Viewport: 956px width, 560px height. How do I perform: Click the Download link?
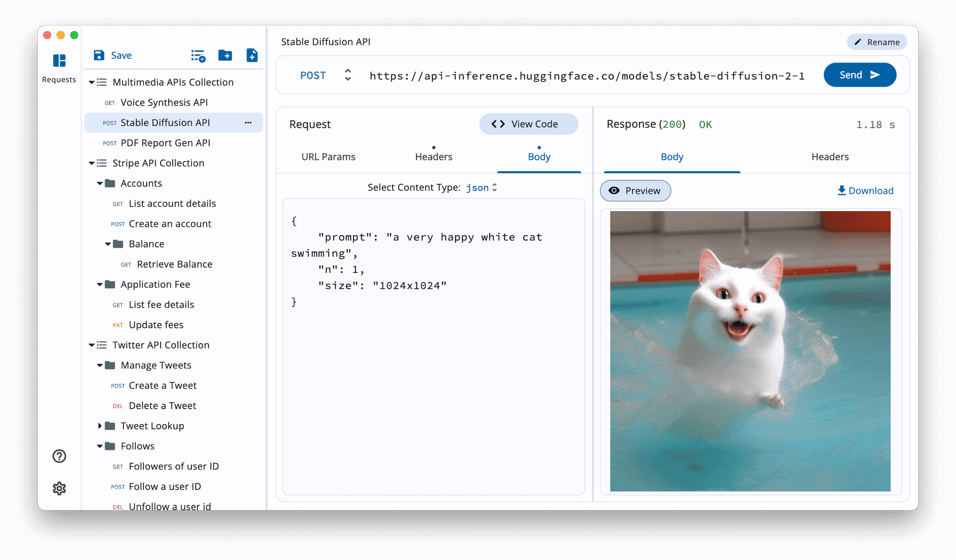point(865,191)
